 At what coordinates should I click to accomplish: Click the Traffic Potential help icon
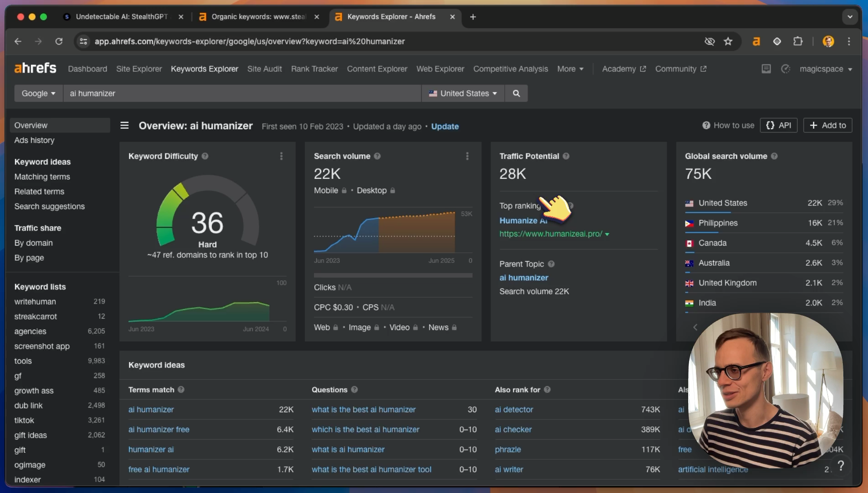pyautogui.click(x=566, y=156)
